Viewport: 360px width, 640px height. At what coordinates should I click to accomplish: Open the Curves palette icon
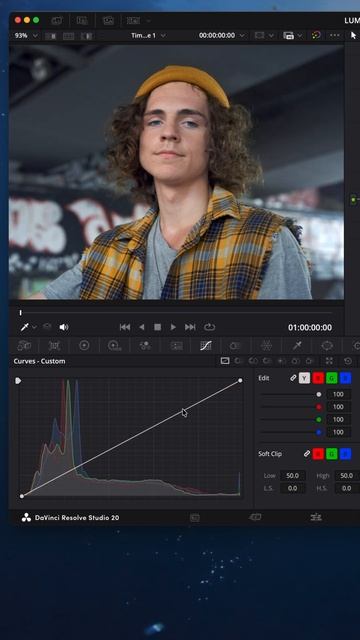click(x=206, y=345)
